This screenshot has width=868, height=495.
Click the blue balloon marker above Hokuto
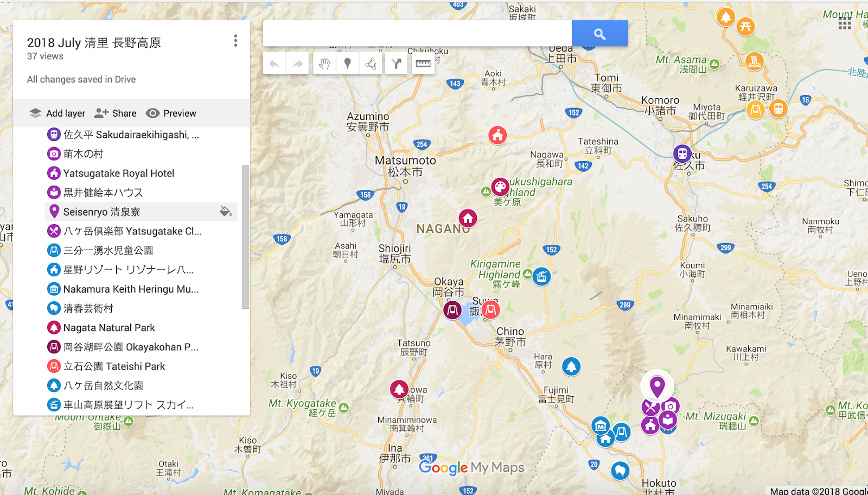(x=620, y=471)
